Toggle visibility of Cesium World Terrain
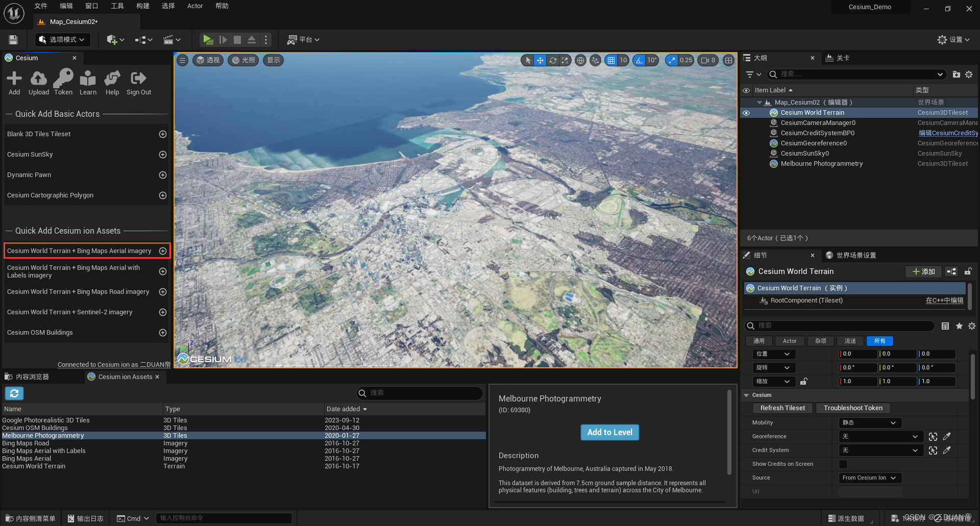 [x=746, y=113]
